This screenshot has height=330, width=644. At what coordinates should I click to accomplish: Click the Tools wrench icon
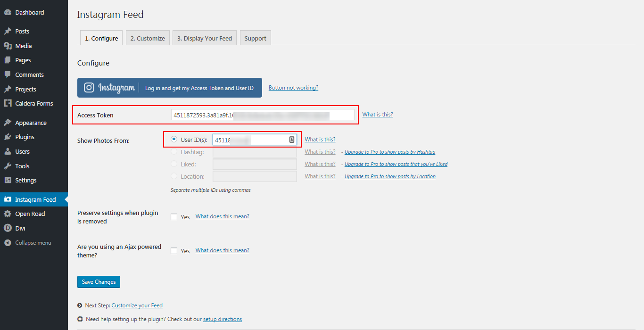pos(8,166)
